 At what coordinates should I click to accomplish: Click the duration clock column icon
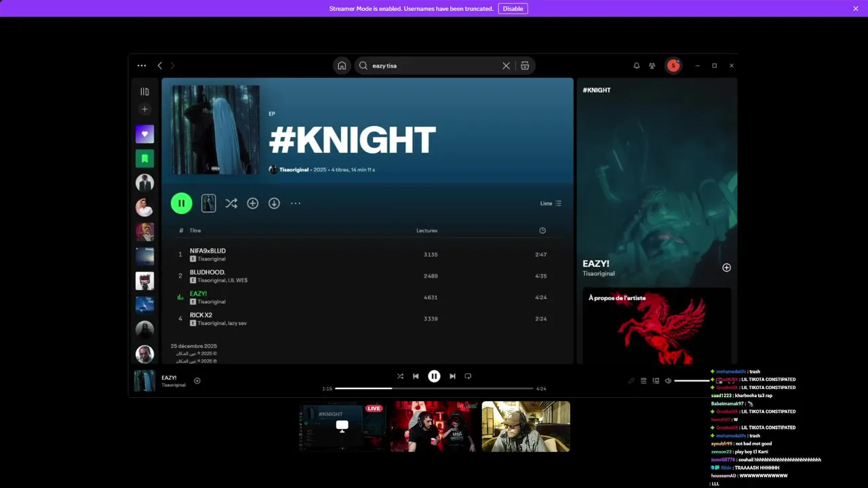pyautogui.click(x=542, y=230)
